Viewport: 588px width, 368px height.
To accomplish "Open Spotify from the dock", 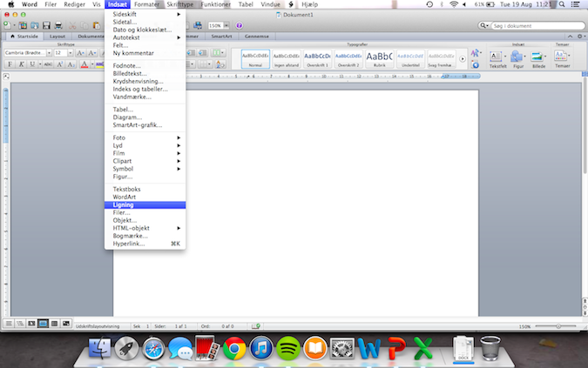I will 288,349.
